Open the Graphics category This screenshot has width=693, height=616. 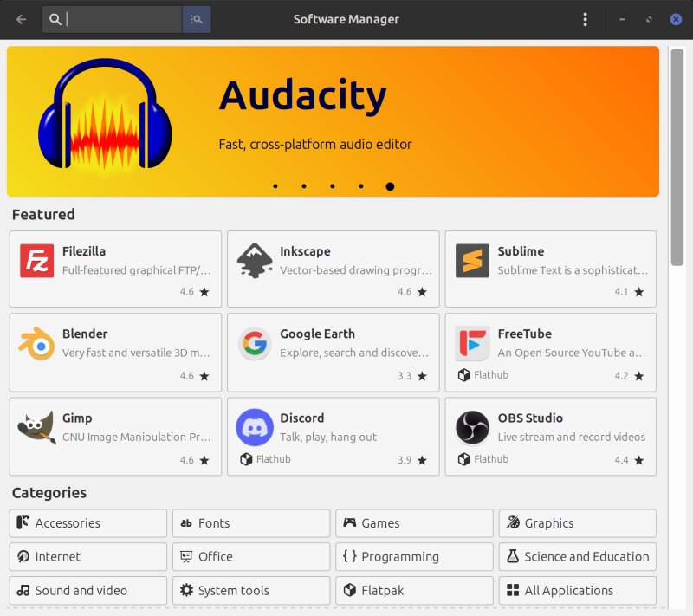577,523
